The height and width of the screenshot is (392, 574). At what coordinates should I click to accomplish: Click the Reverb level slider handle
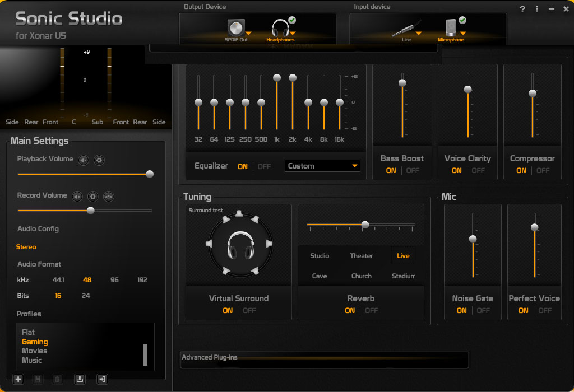click(x=365, y=225)
